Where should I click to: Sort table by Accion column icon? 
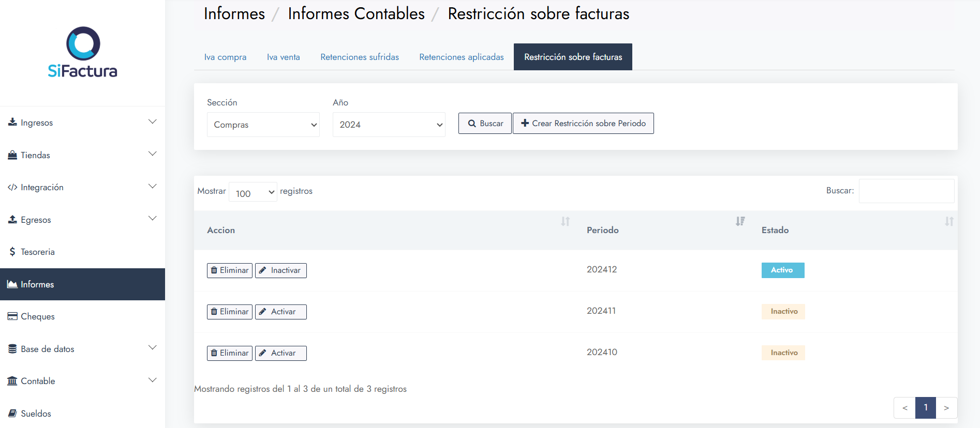click(x=565, y=222)
